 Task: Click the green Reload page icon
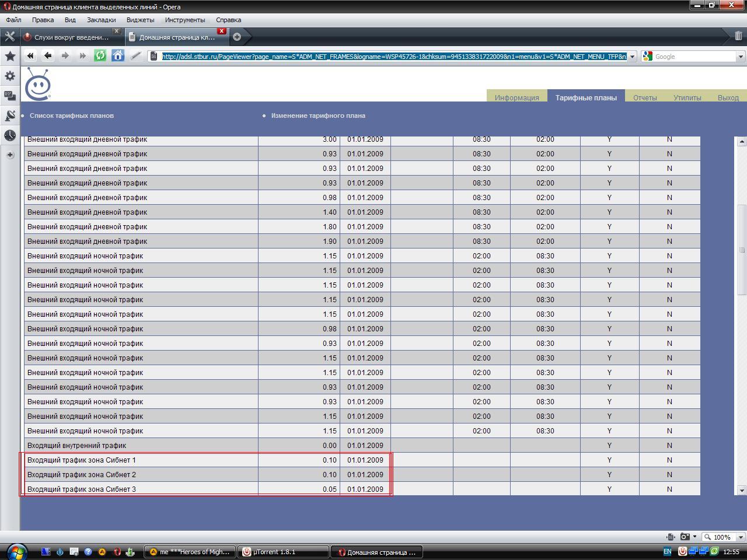100,55
